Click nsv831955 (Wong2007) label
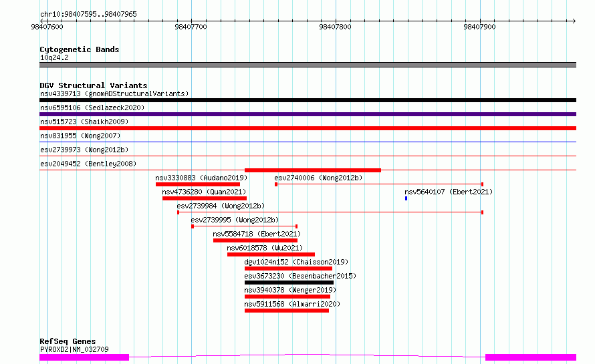This screenshot has width=595, height=364. [80, 136]
